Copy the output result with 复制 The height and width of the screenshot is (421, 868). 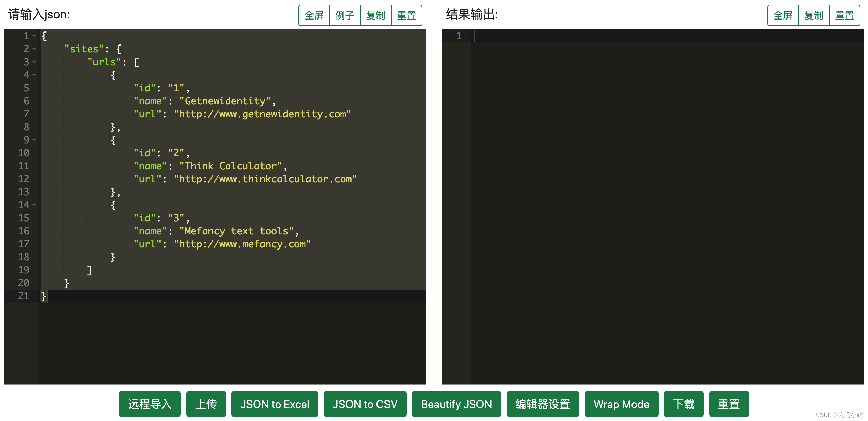point(814,15)
